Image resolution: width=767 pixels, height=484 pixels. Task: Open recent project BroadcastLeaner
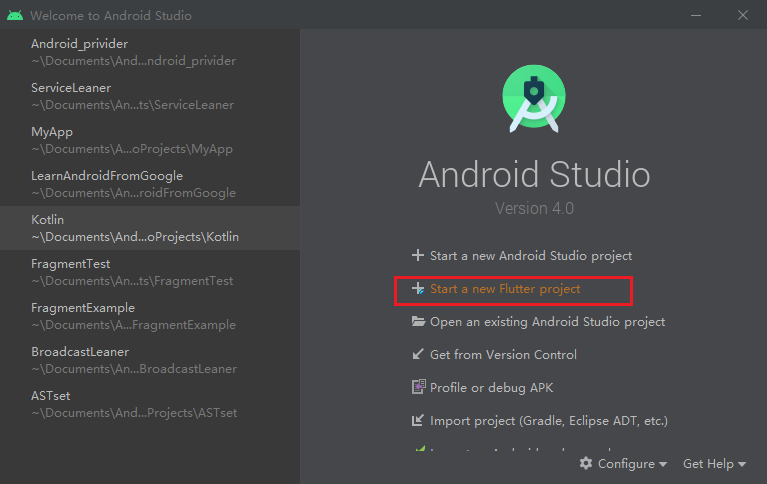[x=150, y=360]
